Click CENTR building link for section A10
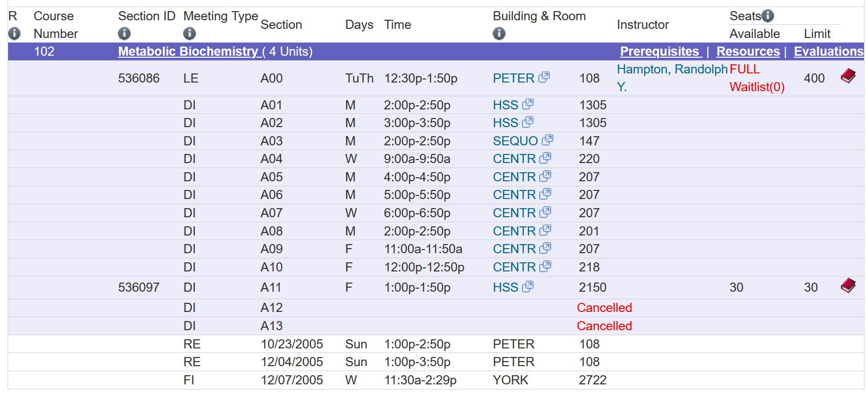This screenshot has width=868, height=395. (x=514, y=267)
